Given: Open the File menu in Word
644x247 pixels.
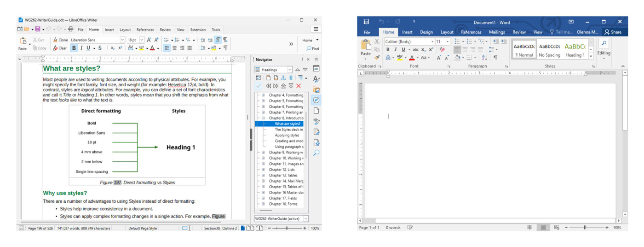Looking at the screenshot, I should pos(367,32).
